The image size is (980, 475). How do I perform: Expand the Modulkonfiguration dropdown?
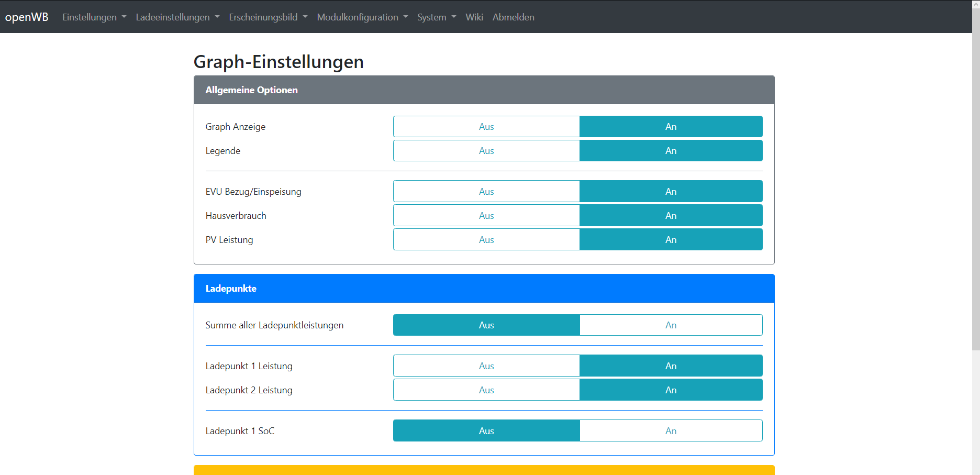pos(362,17)
